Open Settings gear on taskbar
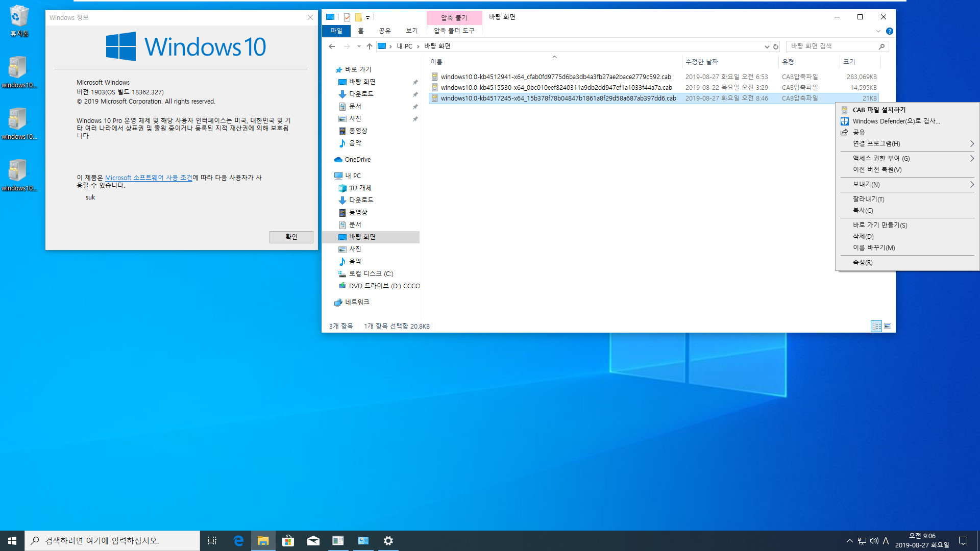980x551 pixels. tap(388, 541)
